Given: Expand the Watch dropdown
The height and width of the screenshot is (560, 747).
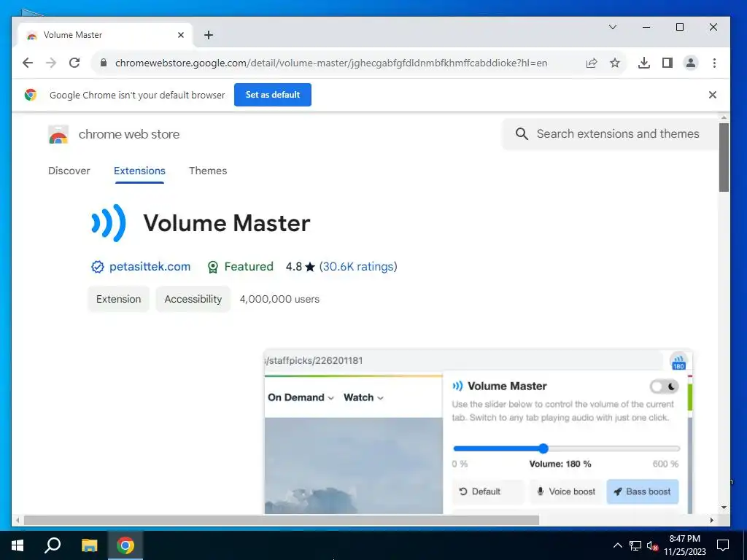Looking at the screenshot, I should tap(363, 397).
